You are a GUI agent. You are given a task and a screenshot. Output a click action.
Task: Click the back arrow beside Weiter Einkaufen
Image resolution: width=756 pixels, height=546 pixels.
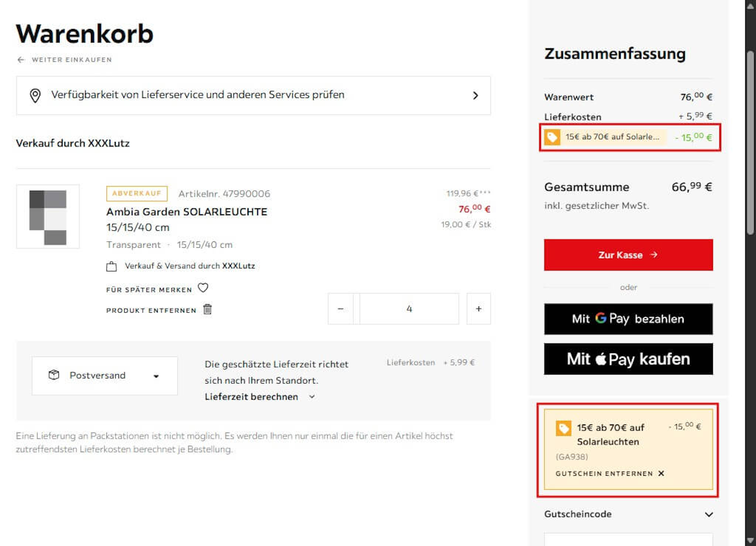click(21, 60)
